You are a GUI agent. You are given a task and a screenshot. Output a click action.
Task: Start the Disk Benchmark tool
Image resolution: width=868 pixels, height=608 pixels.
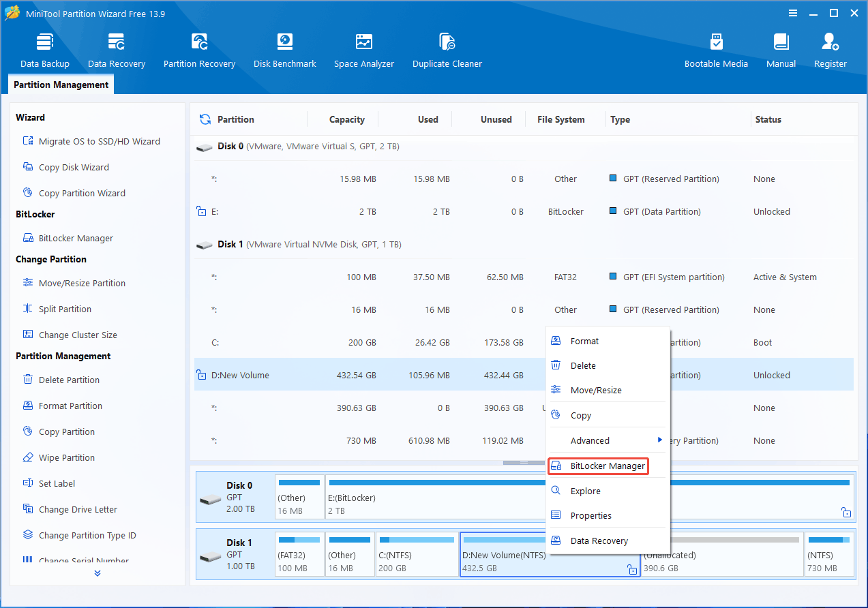pyautogui.click(x=284, y=50)
